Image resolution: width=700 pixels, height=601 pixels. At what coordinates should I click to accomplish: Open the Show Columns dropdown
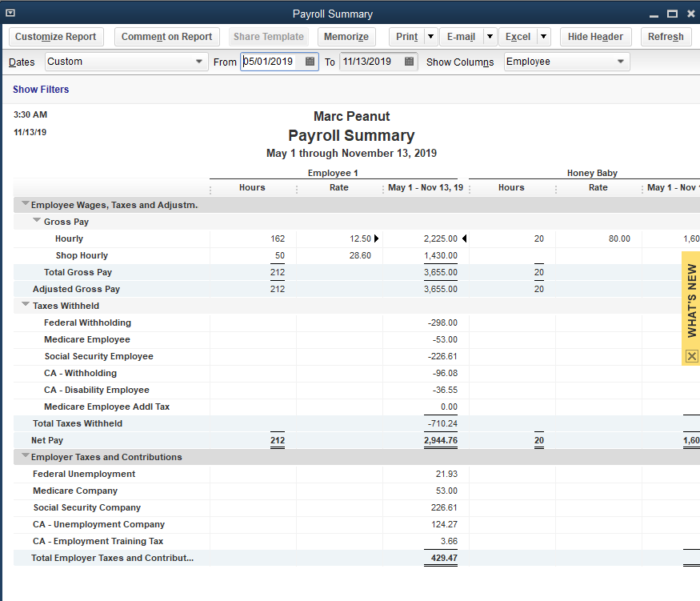tap(566, 62)
